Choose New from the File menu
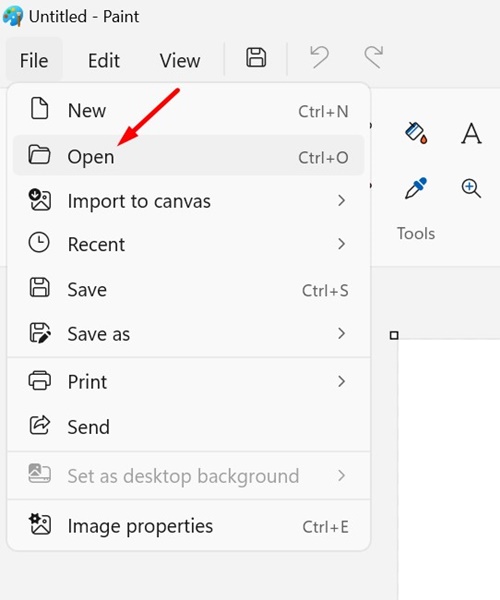The image size is (500, 600). tap(189, 111)
